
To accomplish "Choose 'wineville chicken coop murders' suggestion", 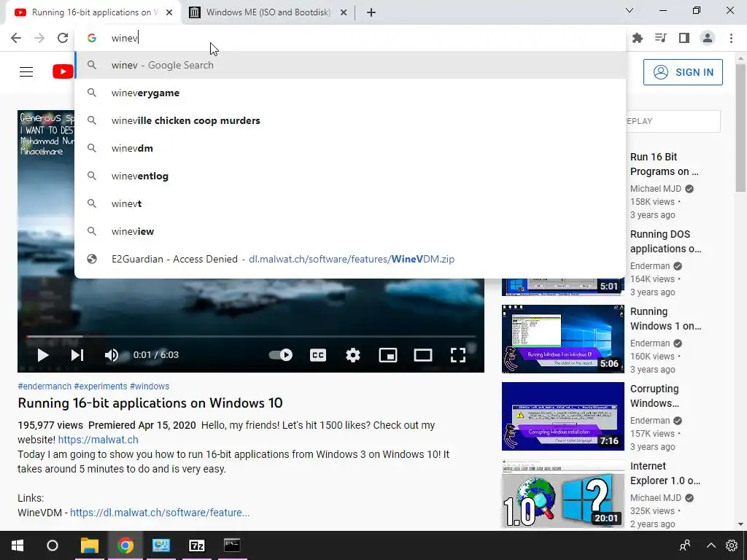I will tap(350, 120).
